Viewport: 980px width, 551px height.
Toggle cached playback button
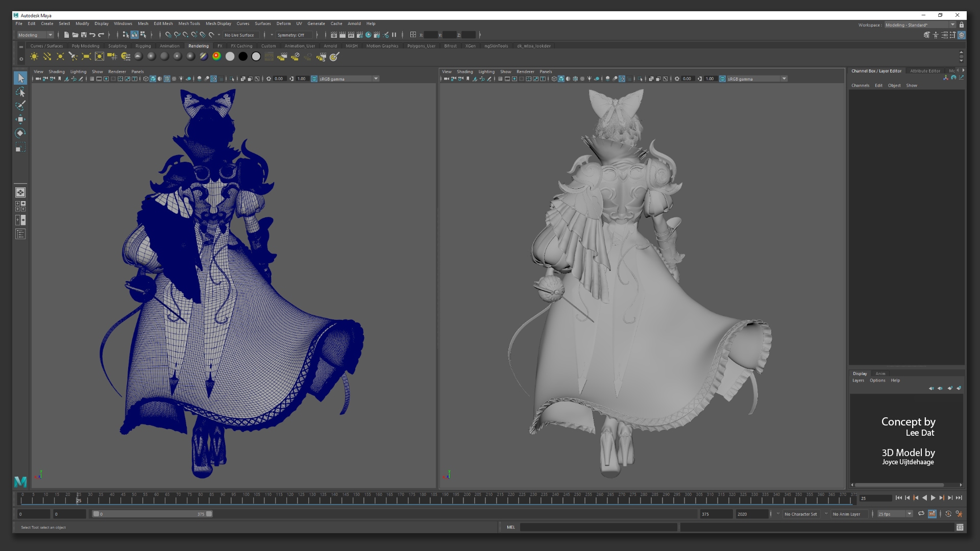(932, 514)
